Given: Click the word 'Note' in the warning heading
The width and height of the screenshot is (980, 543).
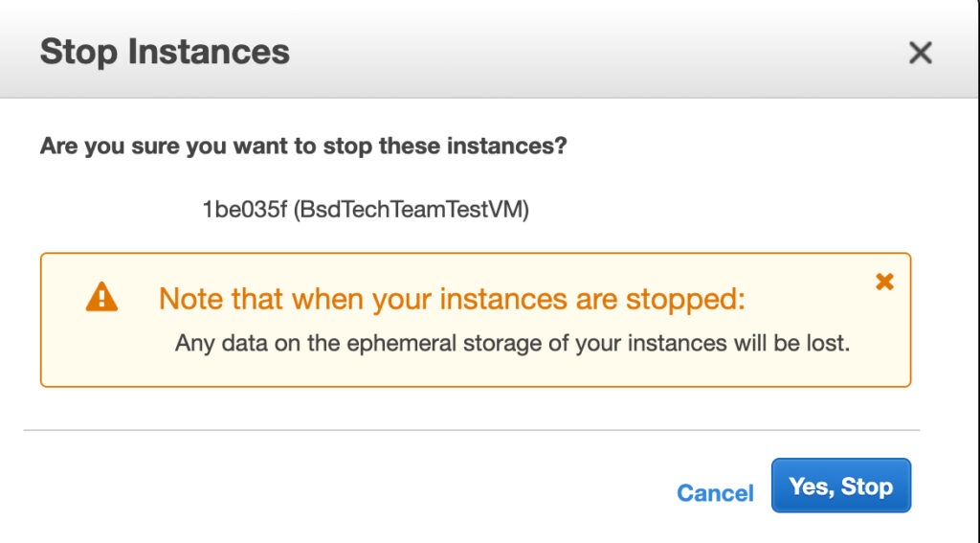Looking at the screenshot, I should 191,299.
